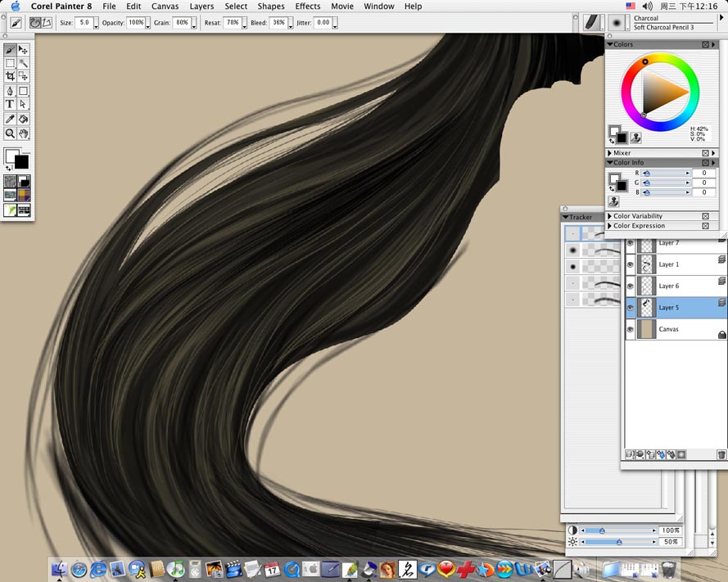The image size is (728, 582).
Task: Click the black main color swatch in toolbox
Action: click(22, 162)
